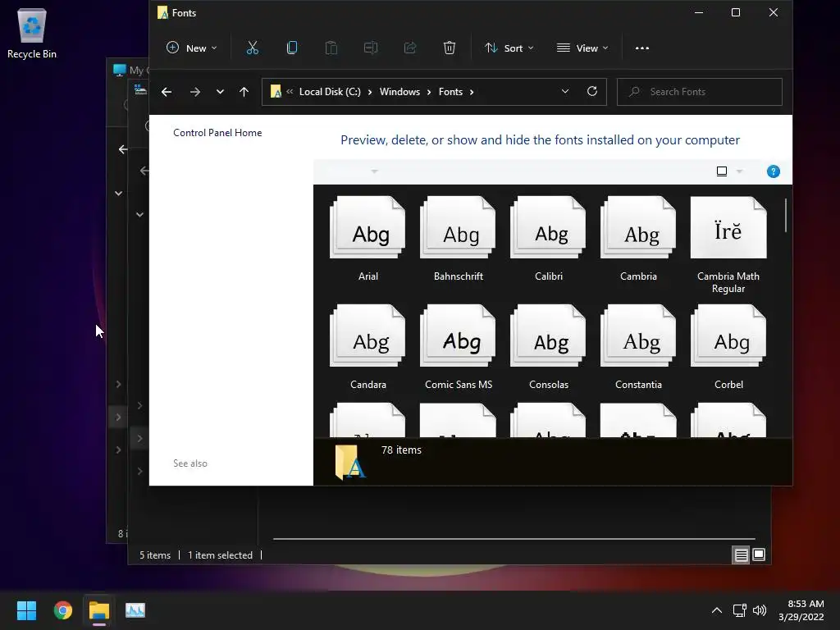Click the Copy icon in toolbar
840x630 pixels.
click(x=292, y=48)
